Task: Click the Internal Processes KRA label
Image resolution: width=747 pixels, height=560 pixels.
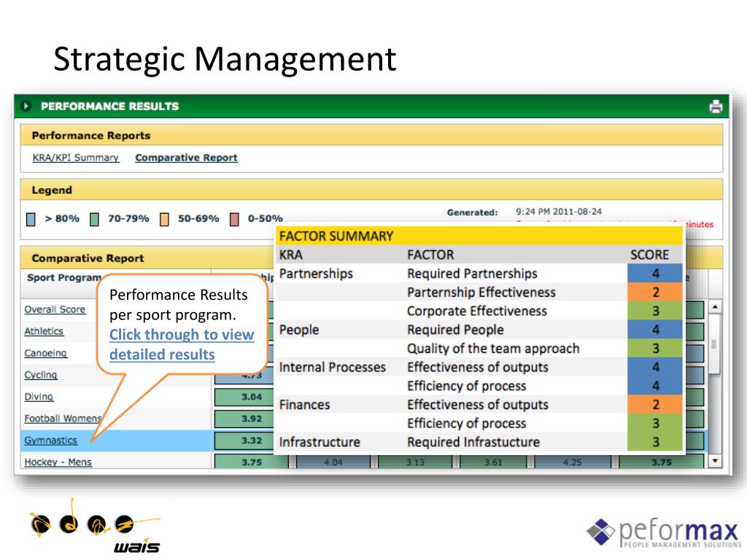Action: point(332,367)
